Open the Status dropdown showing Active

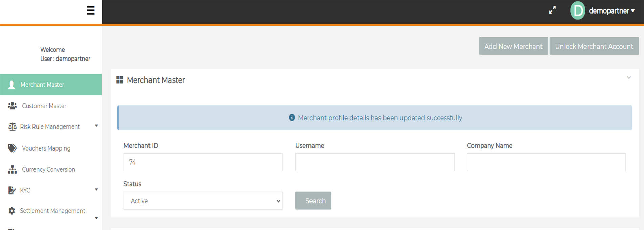coord(203,201)
